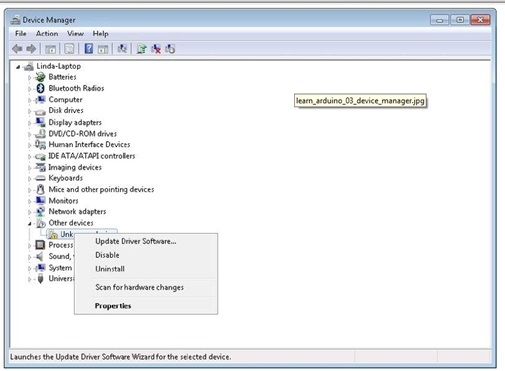Expand the Monitors category arrow
This screenshot has width=505, height=371.
click(29, 201)
